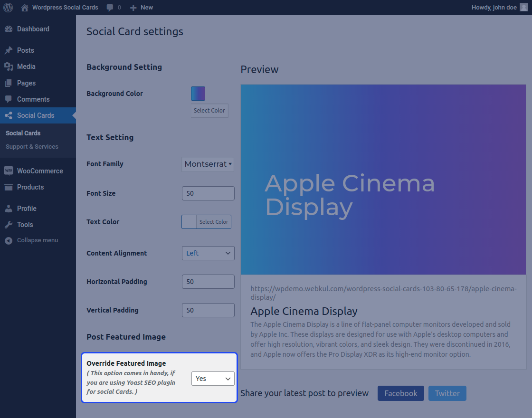Viewport: 532px width, 418px height.
Task: Click New in the admin bar
Action: click(147, 8)
